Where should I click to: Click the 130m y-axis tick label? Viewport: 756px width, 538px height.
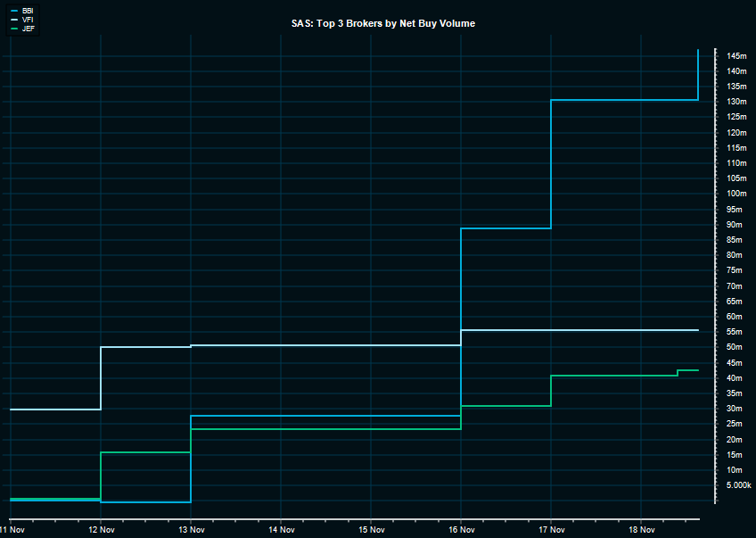click(735, 102)
